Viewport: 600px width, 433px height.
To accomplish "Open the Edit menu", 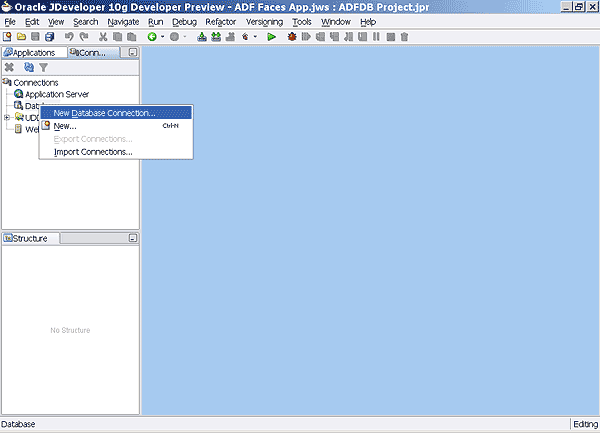I will click(32, 22).
